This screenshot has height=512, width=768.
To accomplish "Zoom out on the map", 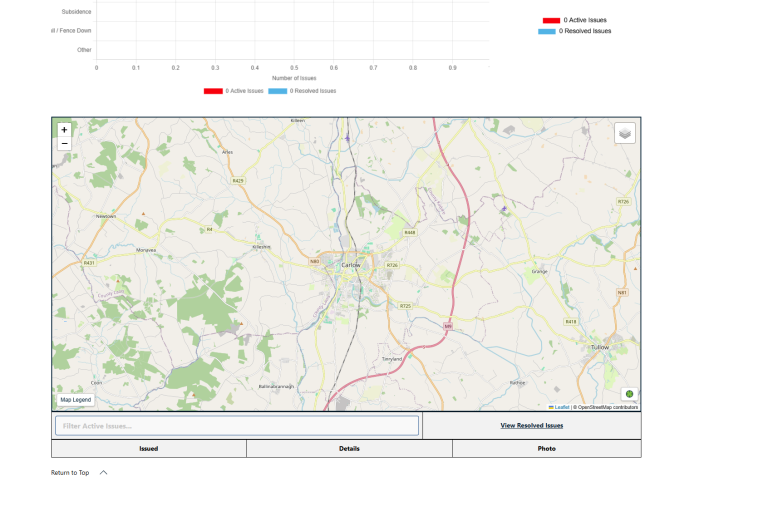I will click(x=64, y=144).
